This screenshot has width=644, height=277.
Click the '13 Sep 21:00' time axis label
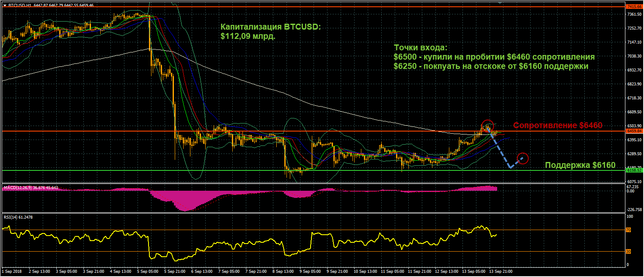coord(500,271)
